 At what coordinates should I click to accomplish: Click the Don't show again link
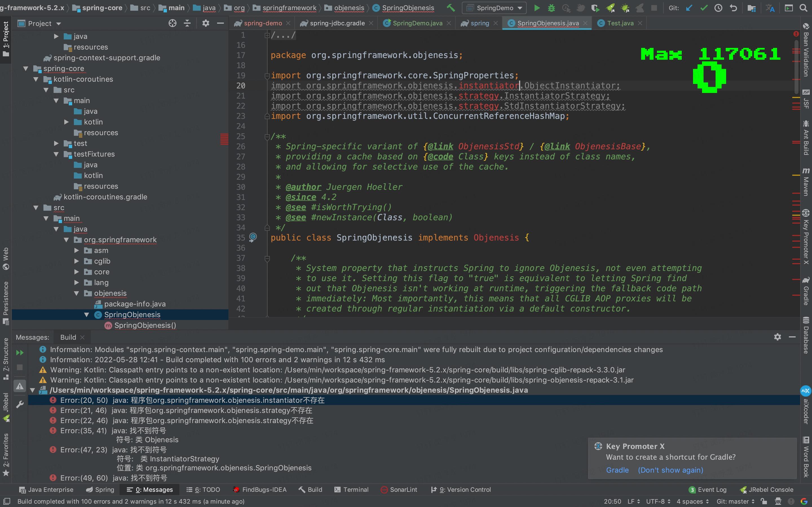click(670, 470)
